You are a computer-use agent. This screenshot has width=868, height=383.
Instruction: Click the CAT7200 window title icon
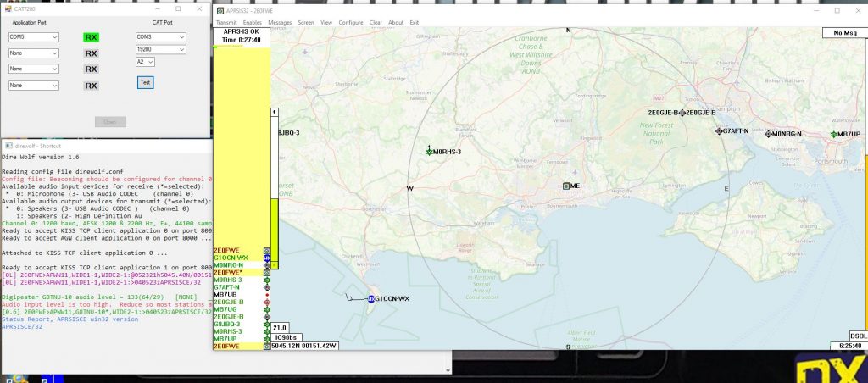[8, 8]
